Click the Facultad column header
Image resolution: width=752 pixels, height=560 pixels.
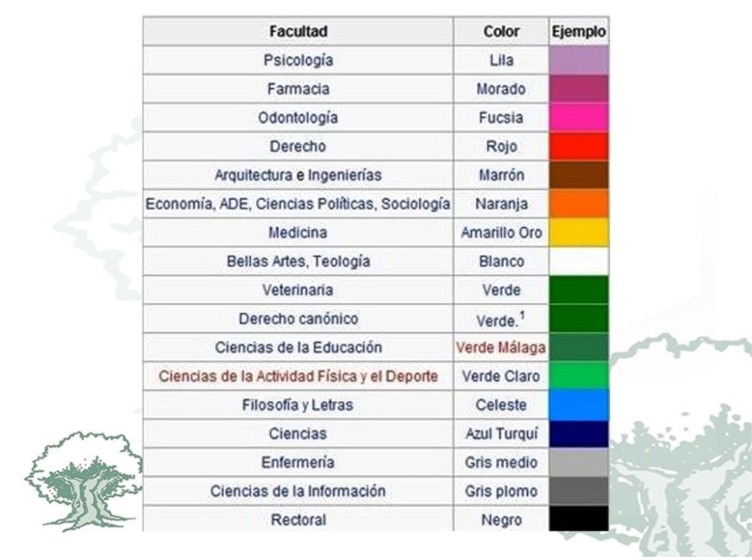(298, 32)
